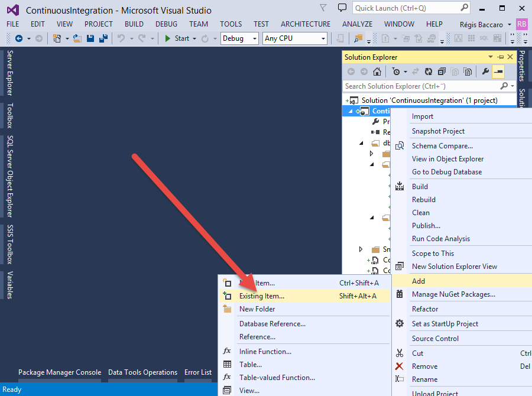The width and height of the screenshot is (532, 396).
Task: Open the BUILD menu
Action: 134,24
